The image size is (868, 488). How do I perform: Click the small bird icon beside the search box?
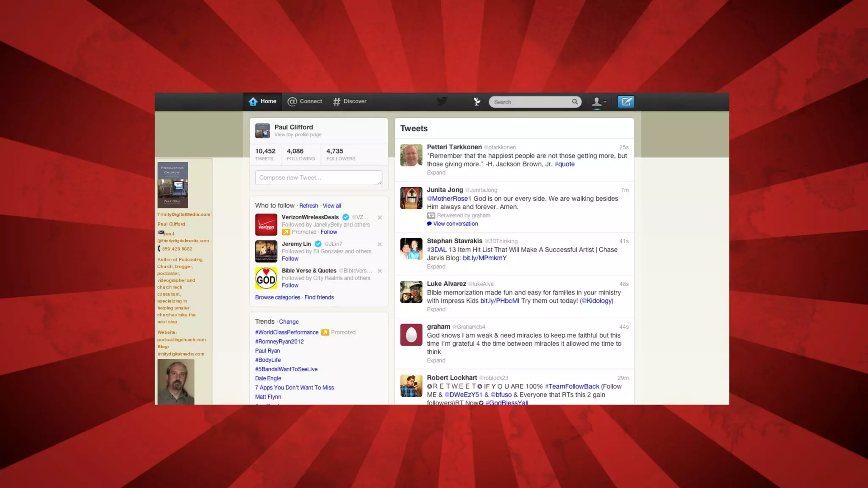pyautogui.click(x=477, y=102)
